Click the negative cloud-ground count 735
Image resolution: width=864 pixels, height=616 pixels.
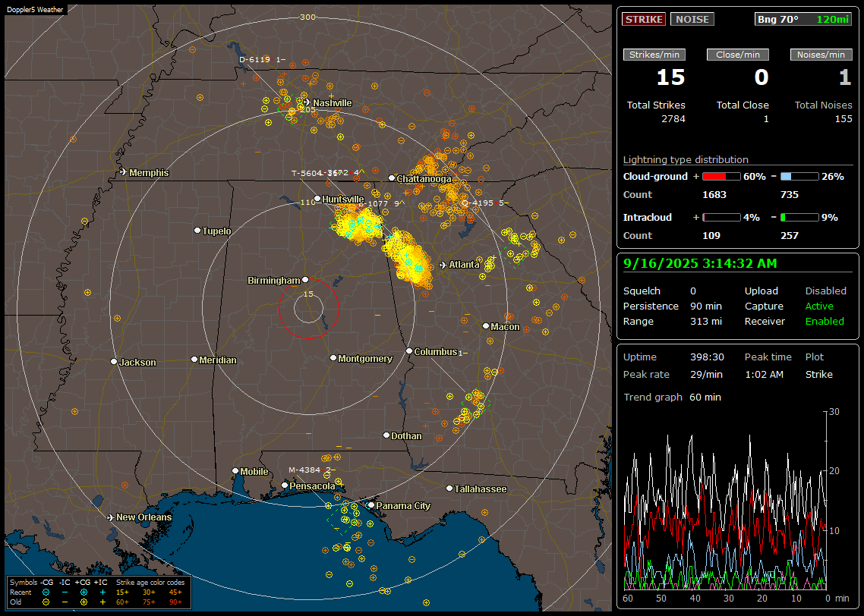point(789,195)
